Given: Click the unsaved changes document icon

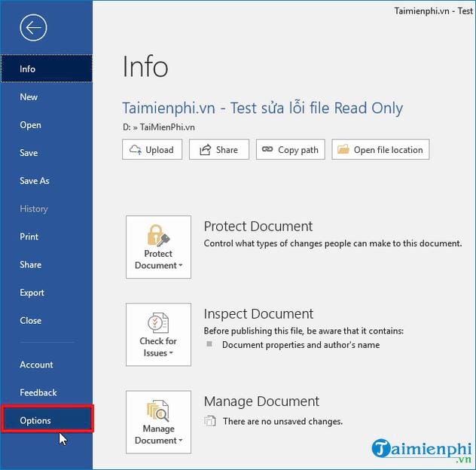Looking at the screenshot, I should click(210, 421).
